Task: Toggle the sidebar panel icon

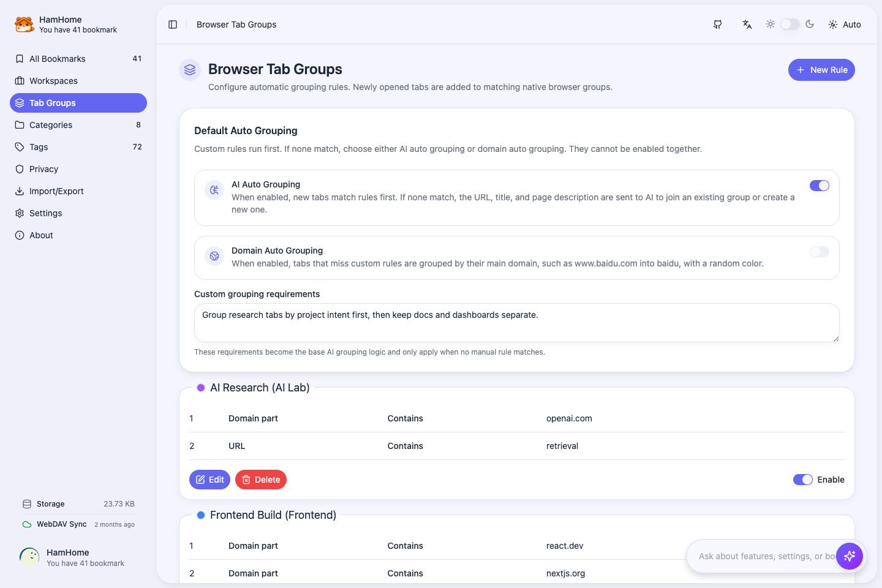Action: click(x=173, y=24)
